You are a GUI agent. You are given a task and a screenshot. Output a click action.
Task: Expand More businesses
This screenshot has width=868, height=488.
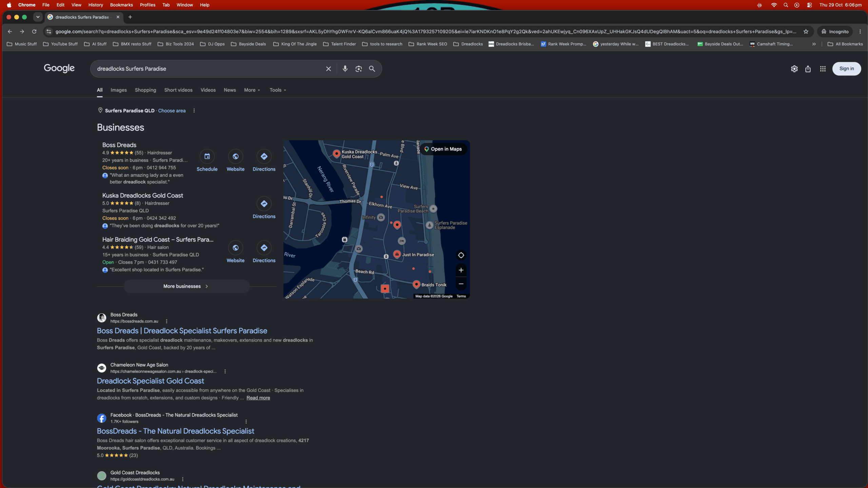(186, 286)
